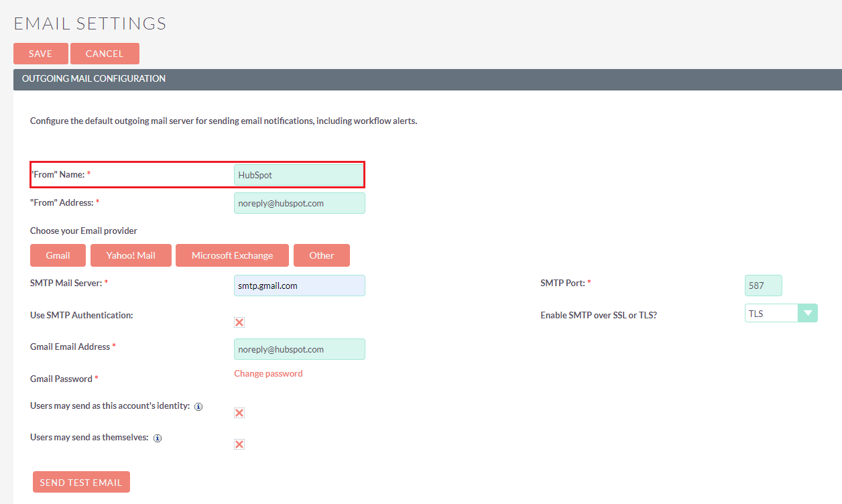Click the Cancel button
Viewport: 842px width, 504px height.
(105, 54)
